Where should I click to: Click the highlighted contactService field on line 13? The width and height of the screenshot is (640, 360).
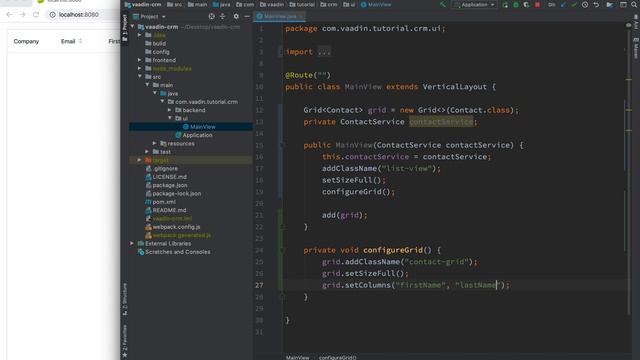pos(441,122)
